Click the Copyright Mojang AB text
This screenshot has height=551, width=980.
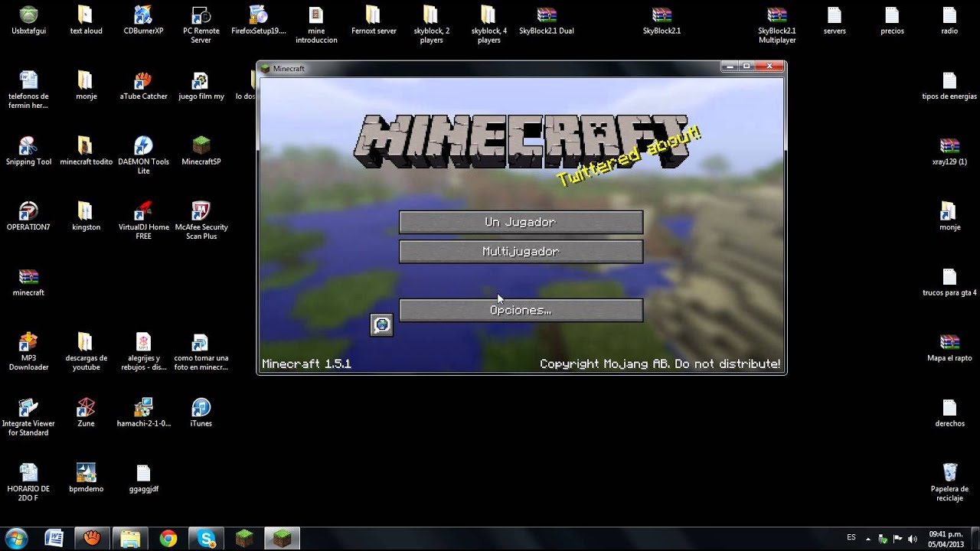660,364
